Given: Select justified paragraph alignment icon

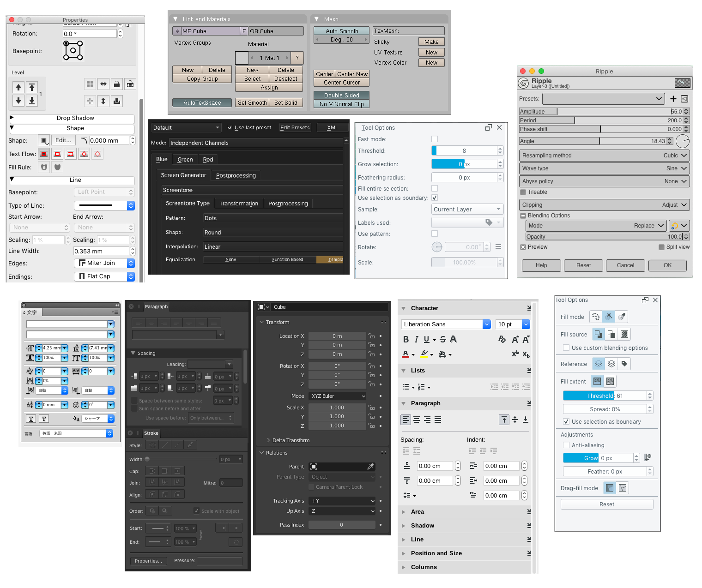Looking at the screenshot, I should (x=438, y=420).
